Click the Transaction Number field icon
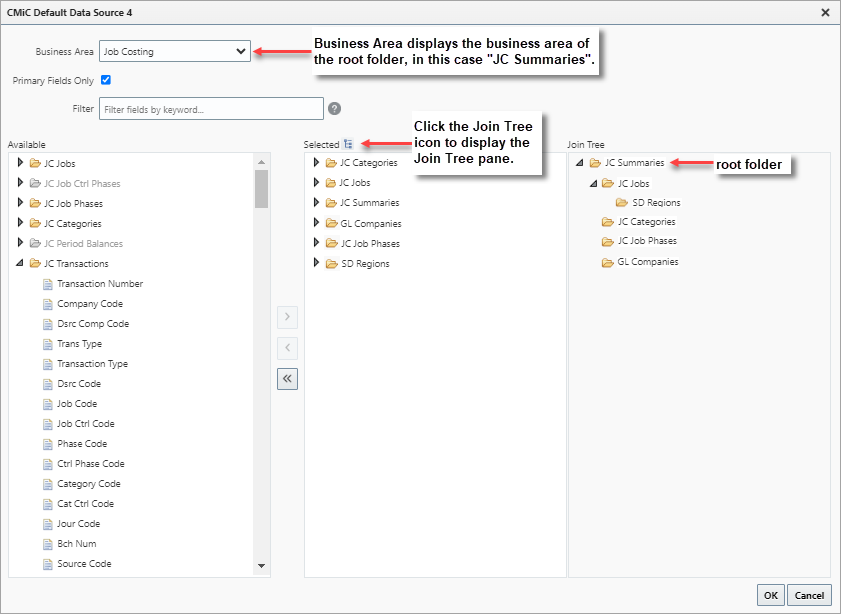This screenshot has height=614, width=841. pyautogui.click(x=48, y=284)
